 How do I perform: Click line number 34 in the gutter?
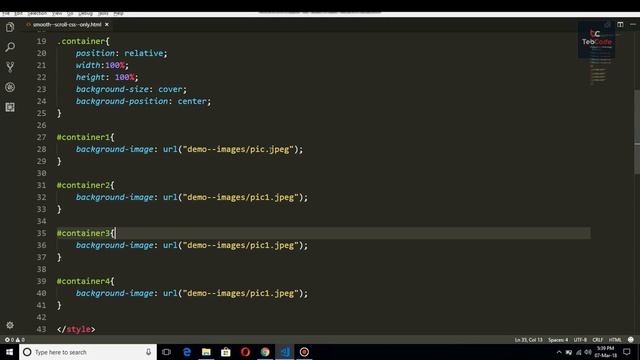click(41, 221)
